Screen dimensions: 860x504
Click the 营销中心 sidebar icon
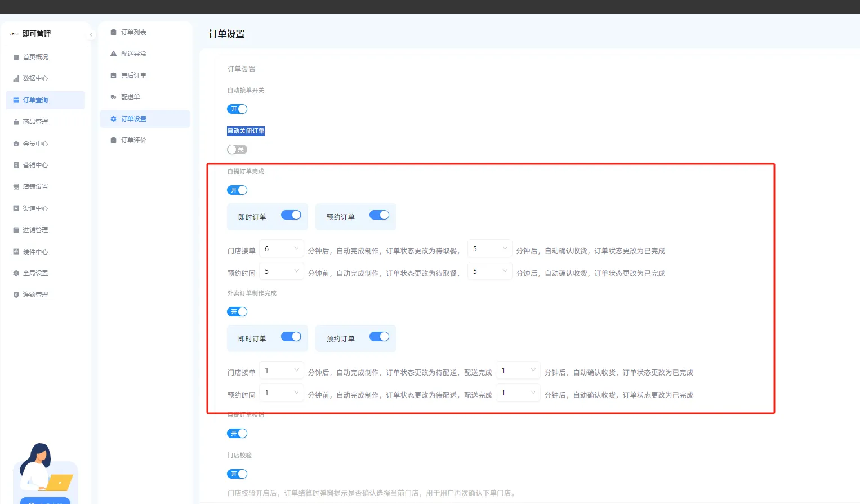[16, 165]
